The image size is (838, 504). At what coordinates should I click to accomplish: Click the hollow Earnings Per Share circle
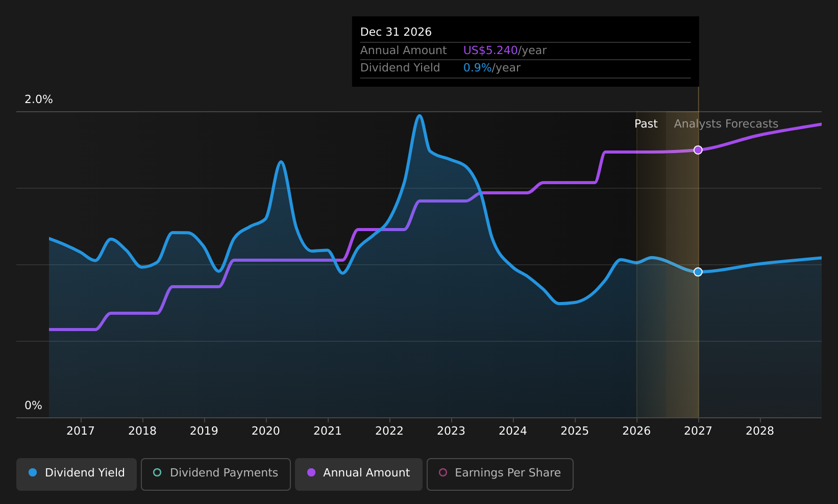[x=443, y=472]
